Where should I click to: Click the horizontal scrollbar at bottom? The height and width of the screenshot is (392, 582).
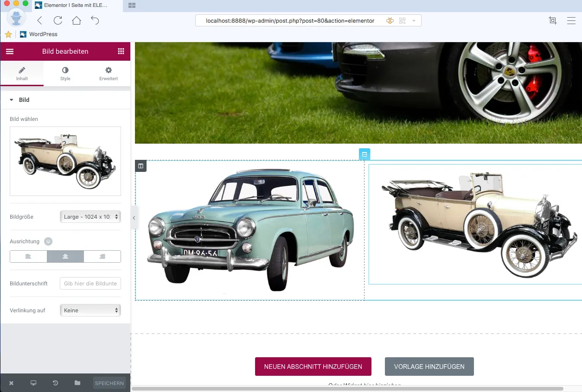[x=347, y=389]
